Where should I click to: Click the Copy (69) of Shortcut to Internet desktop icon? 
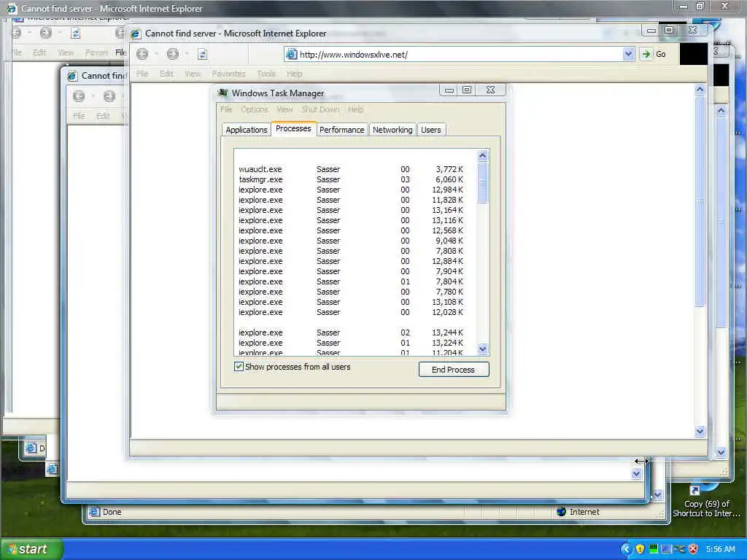tap(706, 500)
